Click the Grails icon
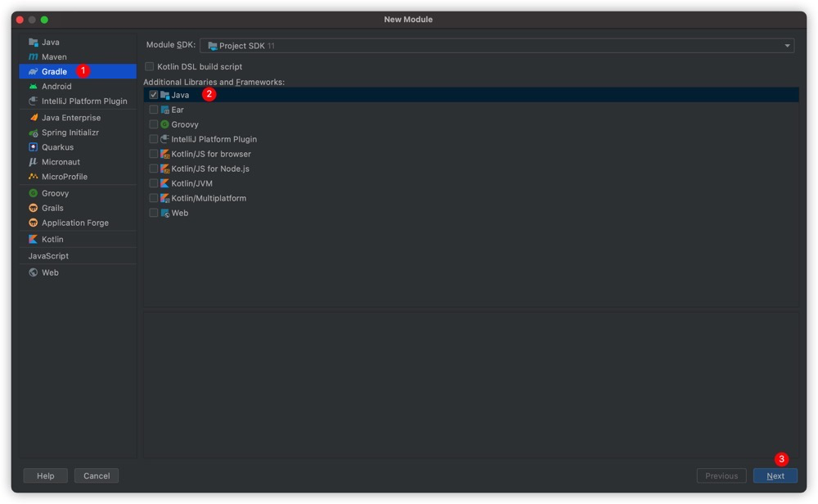 pyautogui.click(x=34, y=208)
